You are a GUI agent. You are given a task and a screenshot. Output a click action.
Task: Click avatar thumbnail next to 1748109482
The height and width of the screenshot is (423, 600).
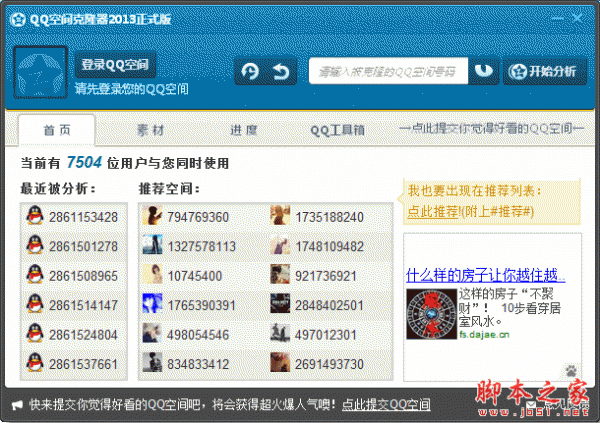click(280, 245)
